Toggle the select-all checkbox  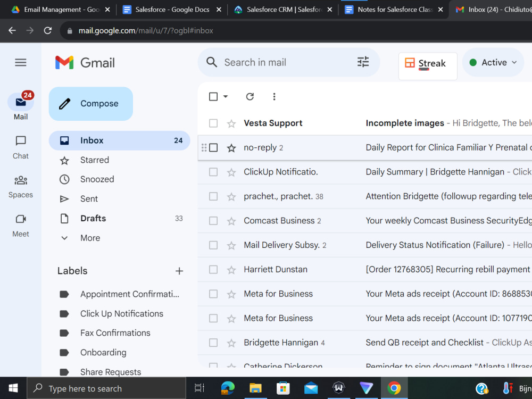pyautogui.click(x=213, y=97)
